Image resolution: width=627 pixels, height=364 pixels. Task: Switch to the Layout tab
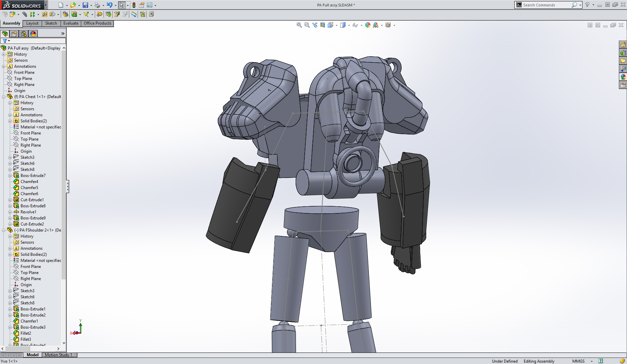(x=32, y=23)
